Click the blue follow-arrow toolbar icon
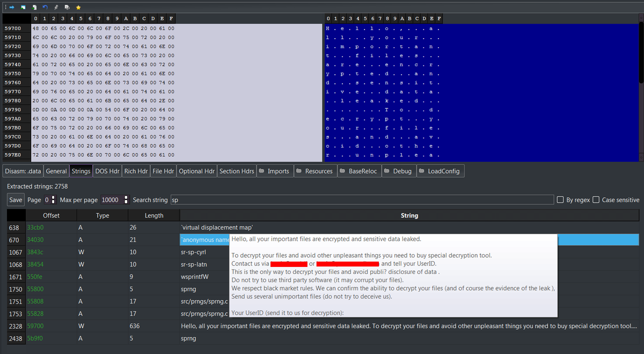The image size is (644, 354). point(12,7)
